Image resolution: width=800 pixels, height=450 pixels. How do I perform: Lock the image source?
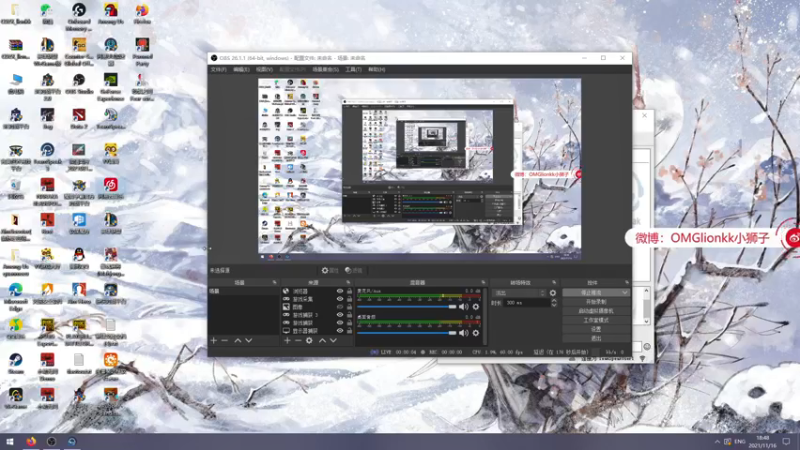pos(349,307)
